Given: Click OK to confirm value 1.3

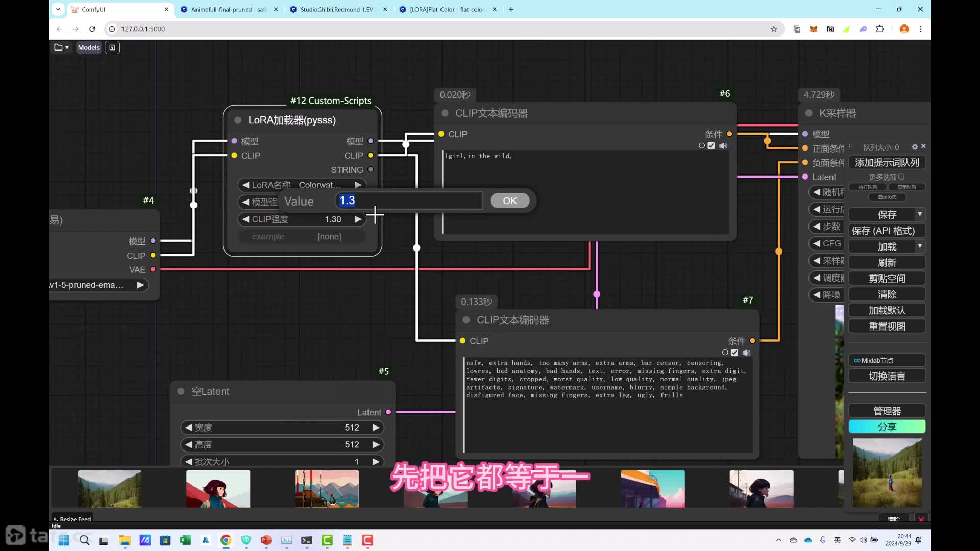Looking at the screenshot, I should click(x=510, y=201).
